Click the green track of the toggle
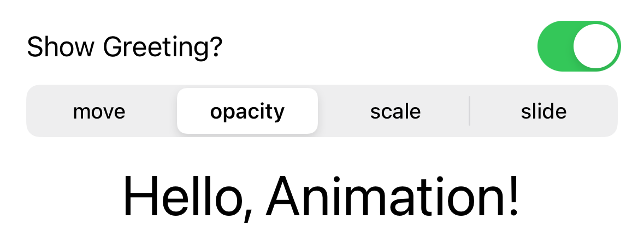 pyautogui.click(x=554, y=46)
